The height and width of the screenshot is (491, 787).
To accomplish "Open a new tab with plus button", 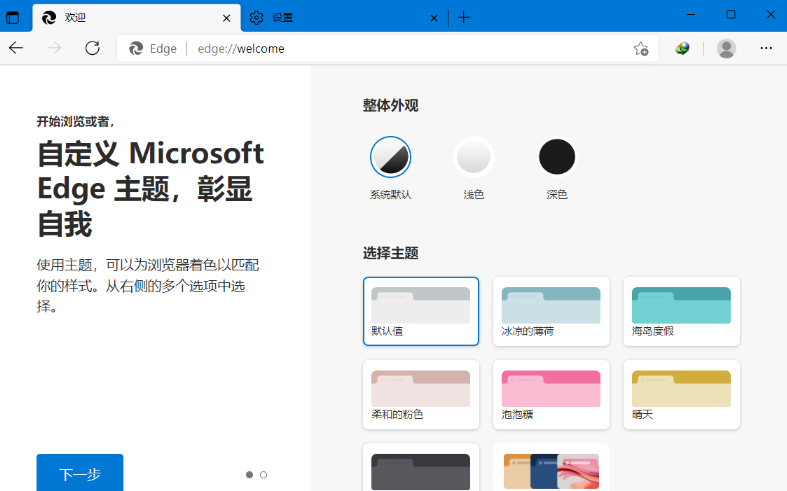I will [x=464, y=18].
